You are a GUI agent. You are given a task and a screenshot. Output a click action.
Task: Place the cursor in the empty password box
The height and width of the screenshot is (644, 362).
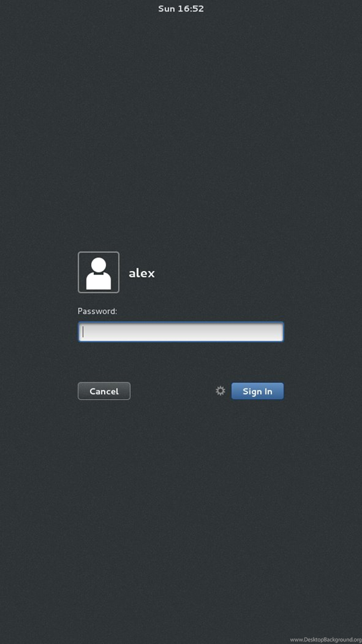[x=180, y=332]
